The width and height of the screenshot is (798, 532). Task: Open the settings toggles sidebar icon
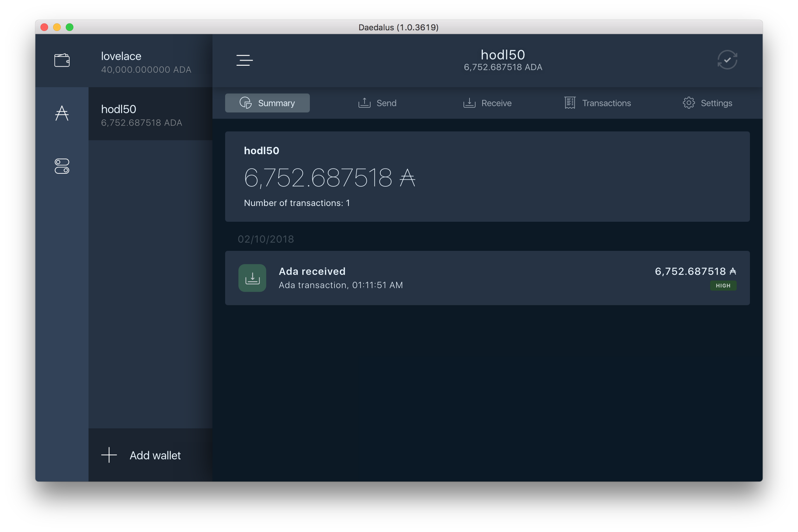[62, 166]
